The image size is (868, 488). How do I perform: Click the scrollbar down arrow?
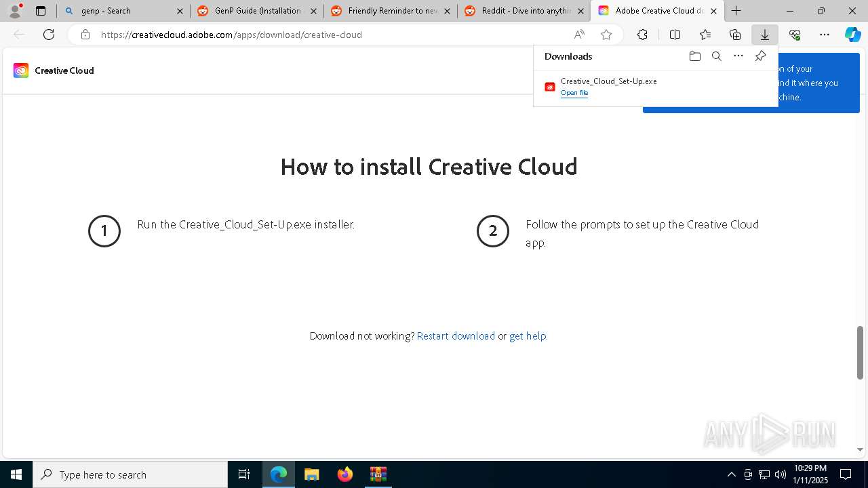[x=860, y=449]
